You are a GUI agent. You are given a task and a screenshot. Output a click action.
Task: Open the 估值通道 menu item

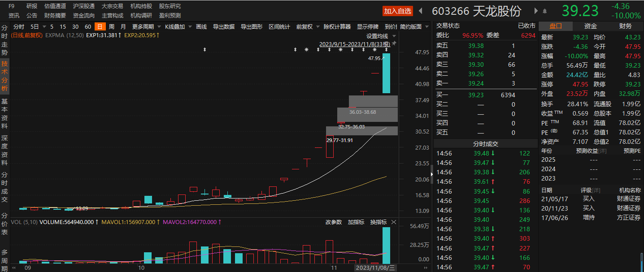point(55,6)
